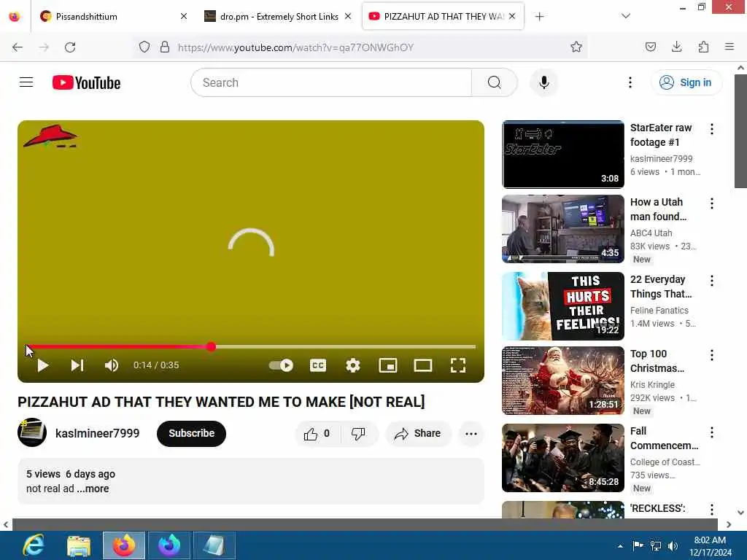Switch to dro.pm Extremely Short Links tab
This screenshot has width=747, height=560.
tap(279, 16)
